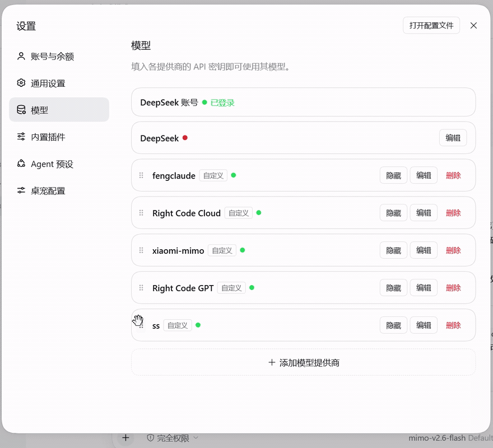The width and height of the screenshot is (493, 448).
Task: Click the sliders icon beside 桌宠配置
Action: [x=21, y=190]
